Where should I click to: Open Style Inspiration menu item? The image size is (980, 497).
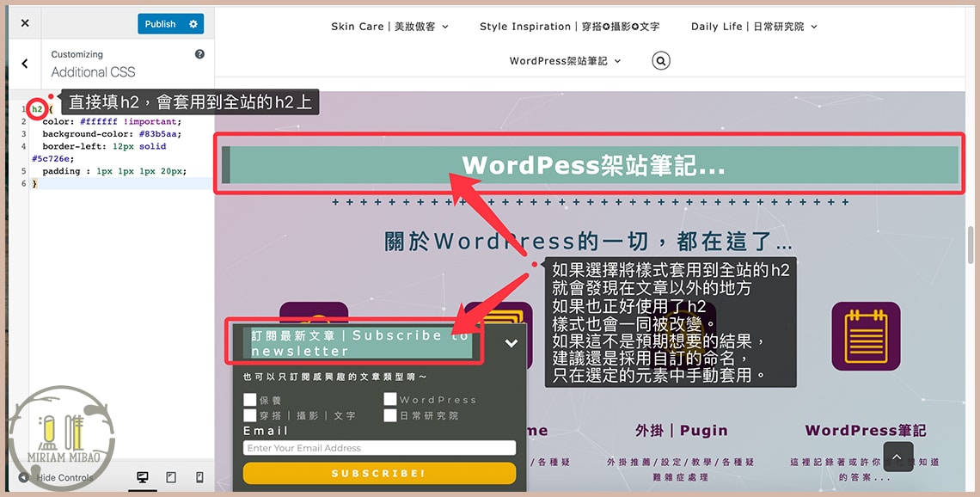569,27
